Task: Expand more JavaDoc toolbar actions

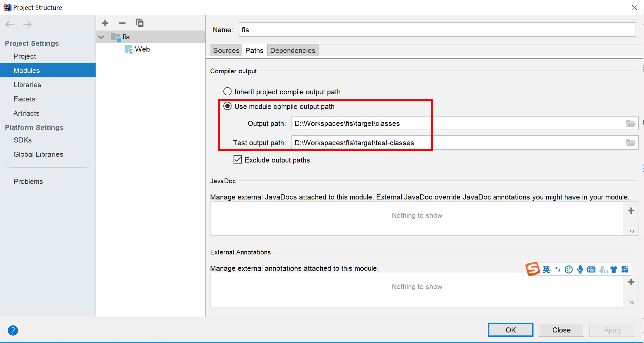Action: point(631,231)
